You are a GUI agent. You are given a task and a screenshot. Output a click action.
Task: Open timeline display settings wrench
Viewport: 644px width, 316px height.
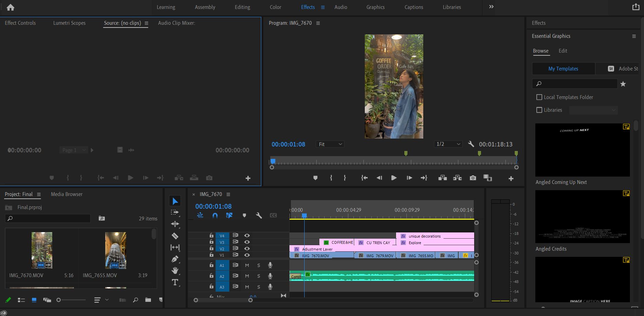click(259, 216)
